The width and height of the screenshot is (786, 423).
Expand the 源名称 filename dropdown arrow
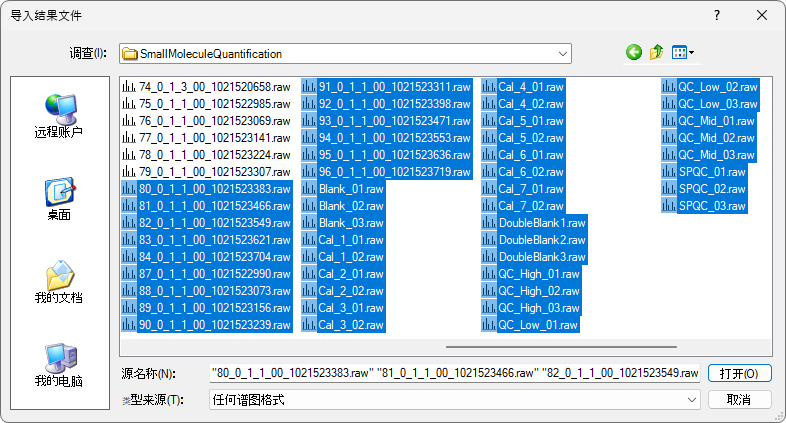(694, 373)
